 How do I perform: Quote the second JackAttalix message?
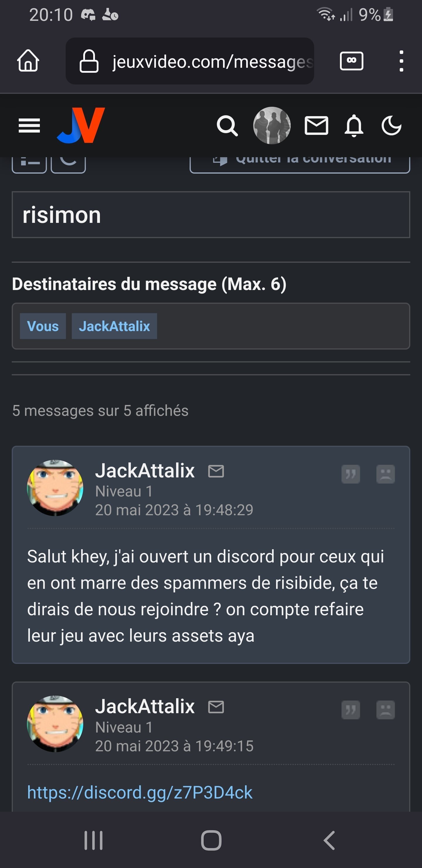click(350, 710)
